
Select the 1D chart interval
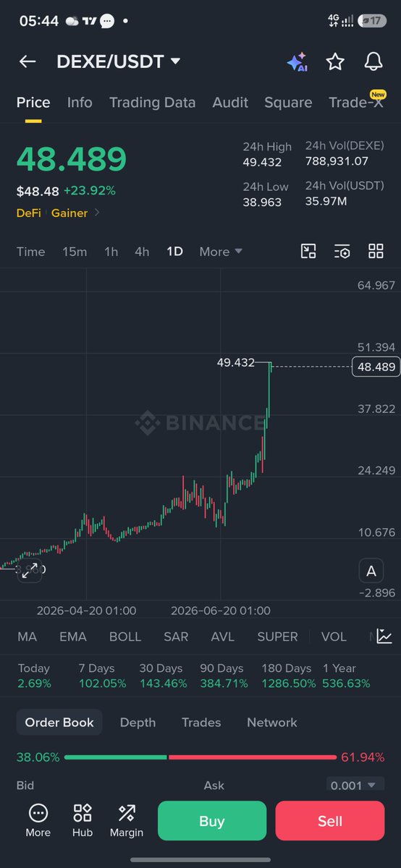(174, 252)
